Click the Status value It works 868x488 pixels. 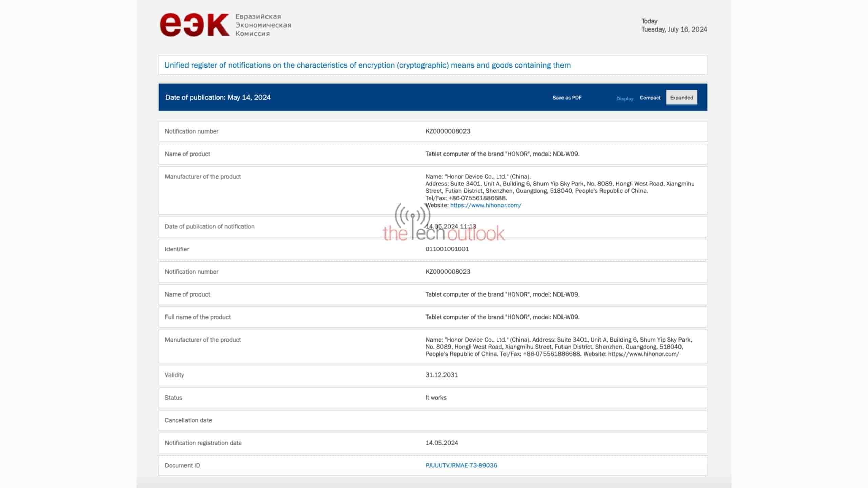[436, 398]
